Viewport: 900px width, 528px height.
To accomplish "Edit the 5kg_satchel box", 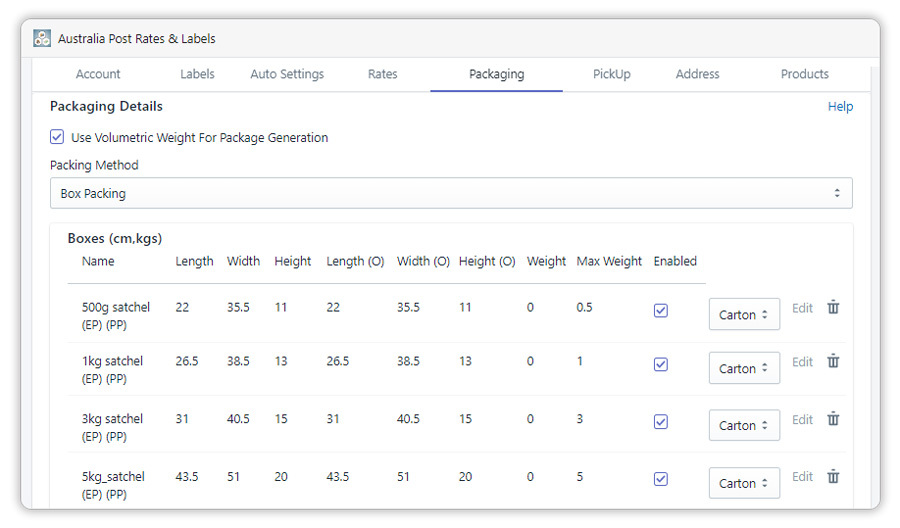I will 802,476.
